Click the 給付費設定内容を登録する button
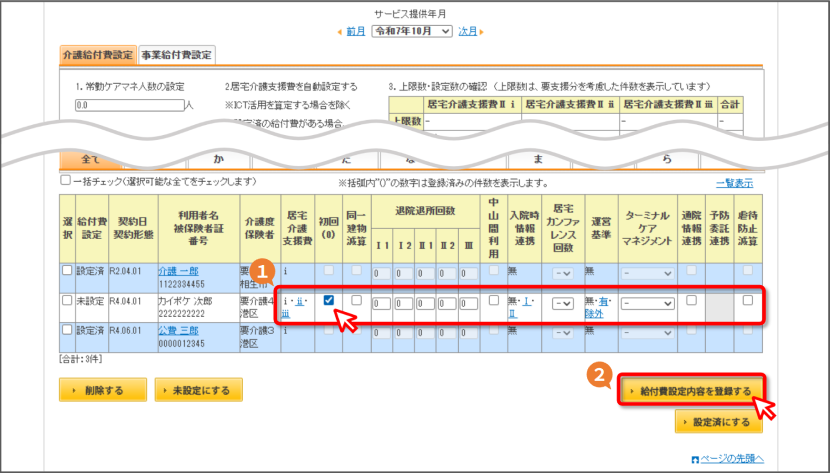Screen dimensions: 830x473 click(691, 391)
